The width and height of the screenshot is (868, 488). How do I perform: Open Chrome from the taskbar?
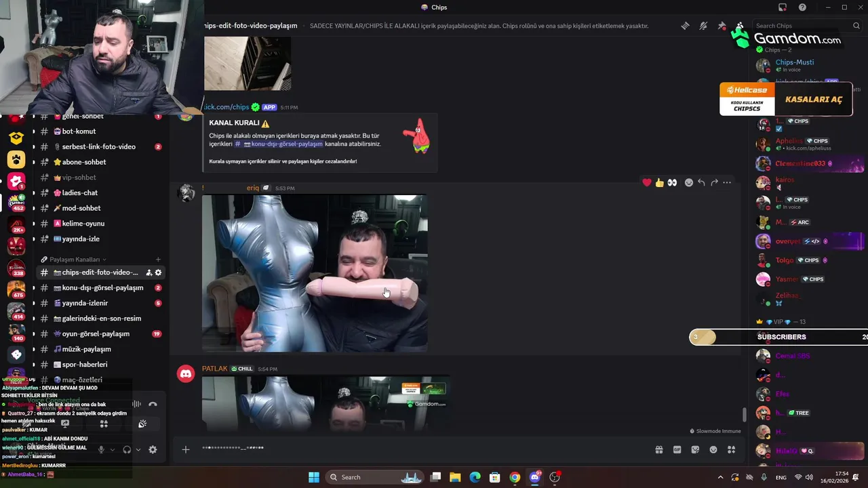tap(515, 477)
